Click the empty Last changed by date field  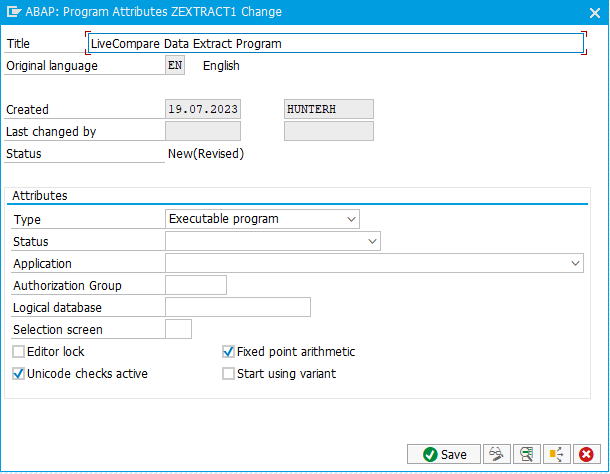[x=203, y=131]
